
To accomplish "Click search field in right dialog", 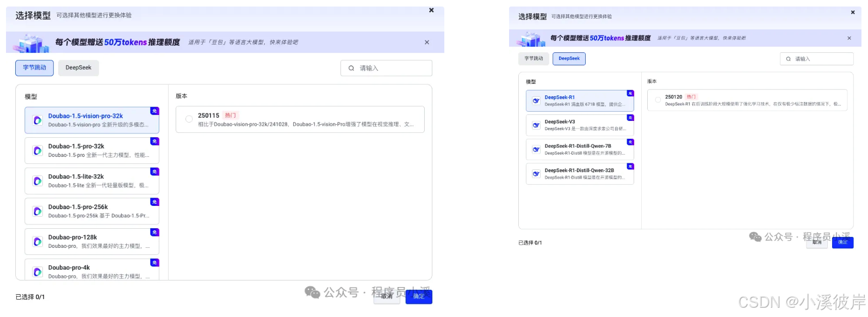I will (816, 59).
